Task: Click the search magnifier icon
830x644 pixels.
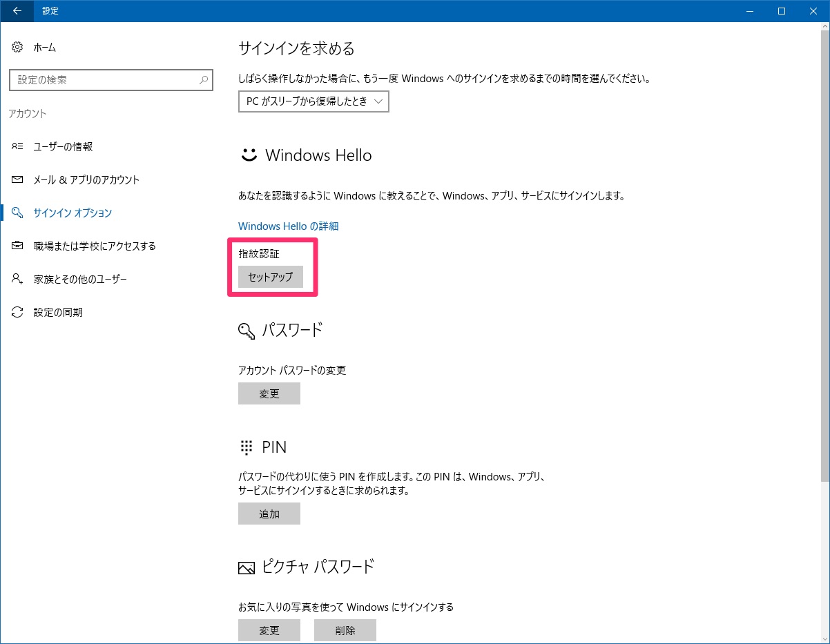Action: click(203, 80)
